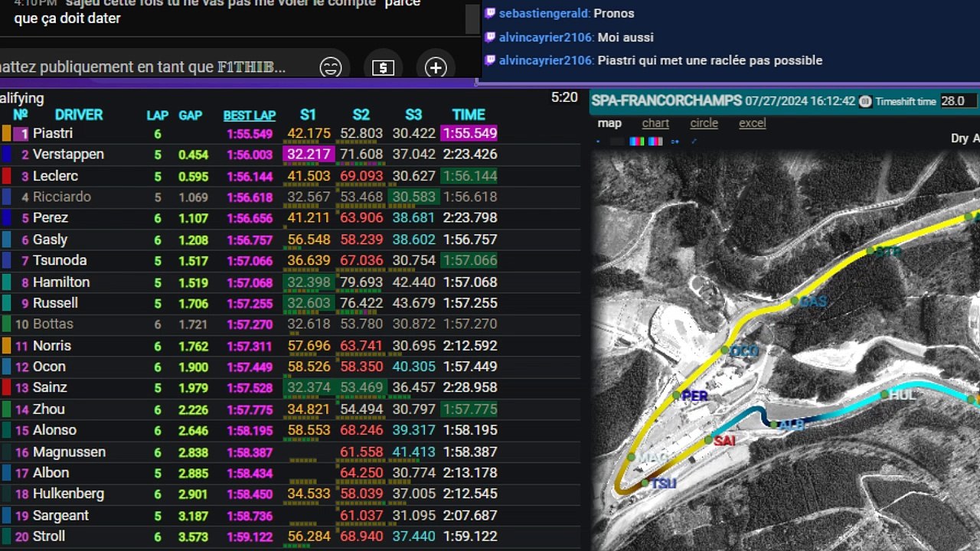Click driver name Hulkenberg
This screenshot has height=551, width=980.
pos(68,494)
